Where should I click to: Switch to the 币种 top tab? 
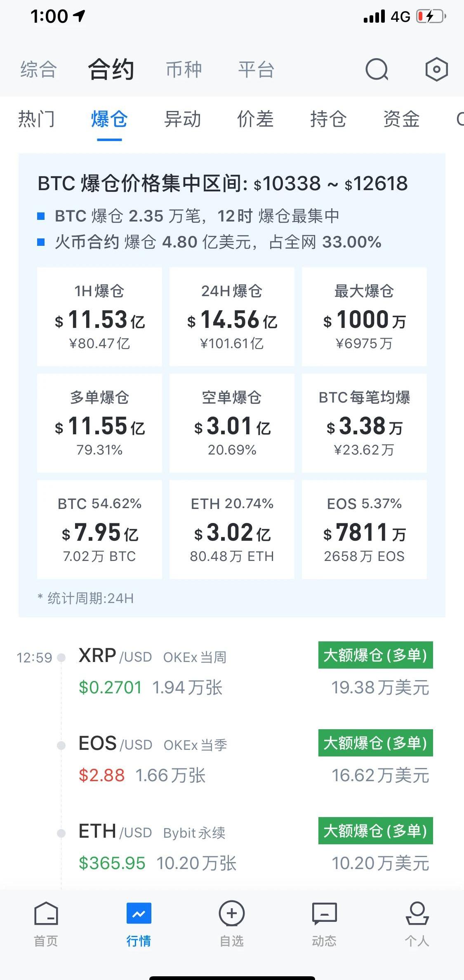pos(184,69)
